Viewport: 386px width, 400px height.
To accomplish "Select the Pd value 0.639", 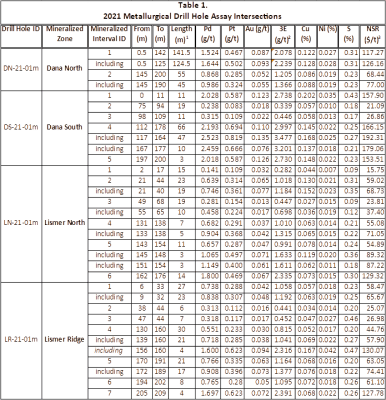I will coord(210,180).
